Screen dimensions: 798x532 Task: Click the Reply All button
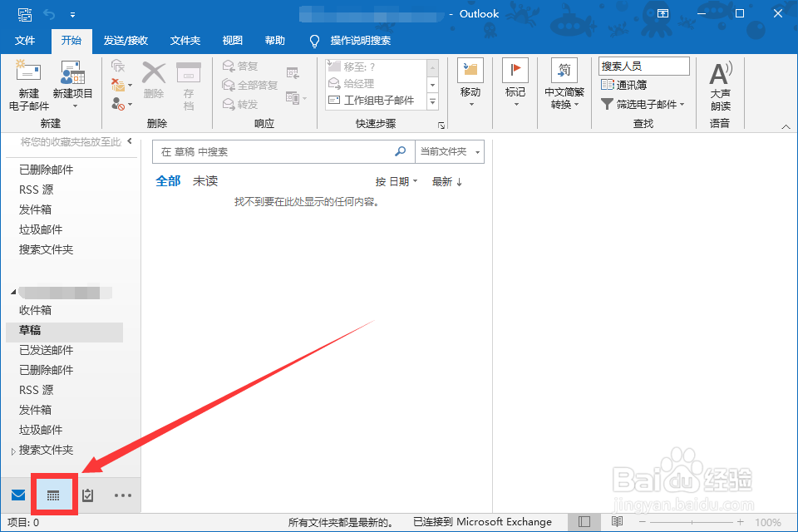coord(250,85)
